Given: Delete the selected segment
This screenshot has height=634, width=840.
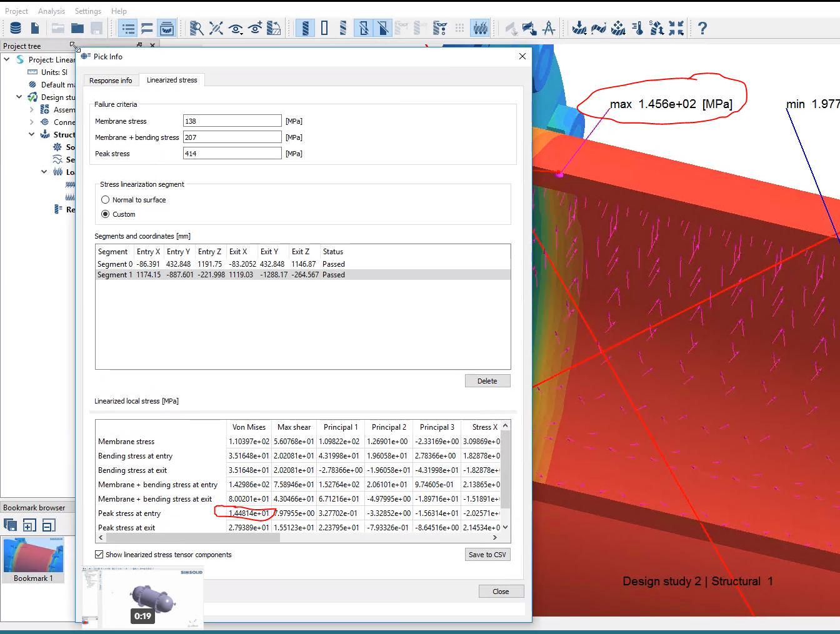Looking at the screenshot, I should coord(487,381).
